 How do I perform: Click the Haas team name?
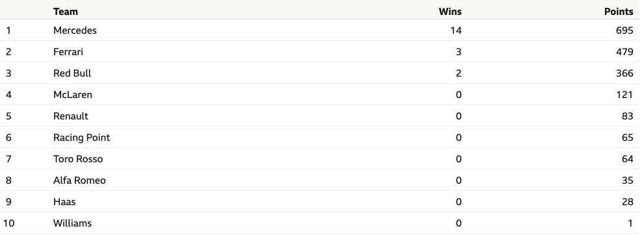click(64, 202)
